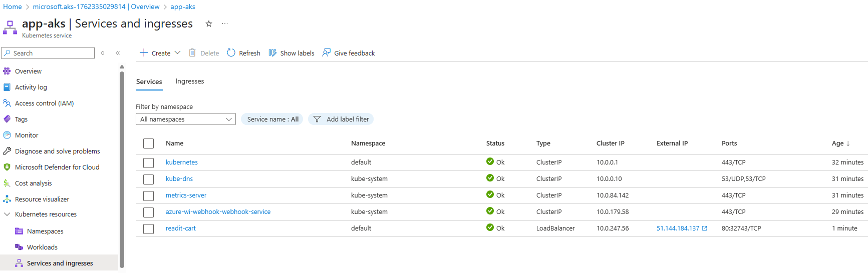
Task: Open the All namespaces dropdown
Action: 185,119
